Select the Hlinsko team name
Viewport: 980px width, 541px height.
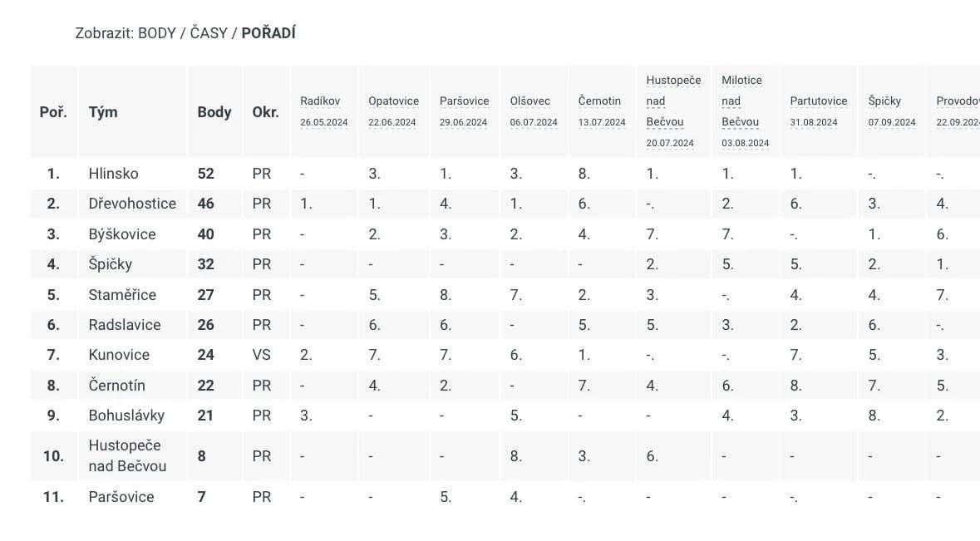point(113,174)
